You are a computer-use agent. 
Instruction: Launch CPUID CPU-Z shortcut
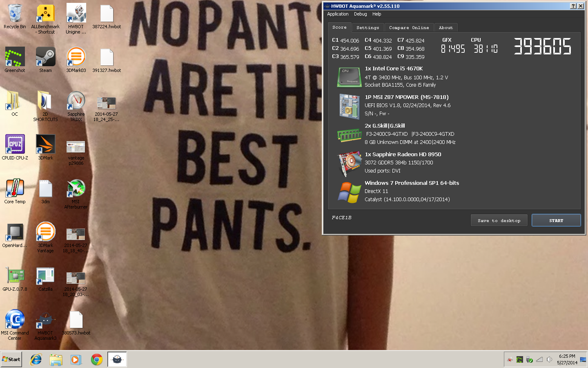[15, 148]
